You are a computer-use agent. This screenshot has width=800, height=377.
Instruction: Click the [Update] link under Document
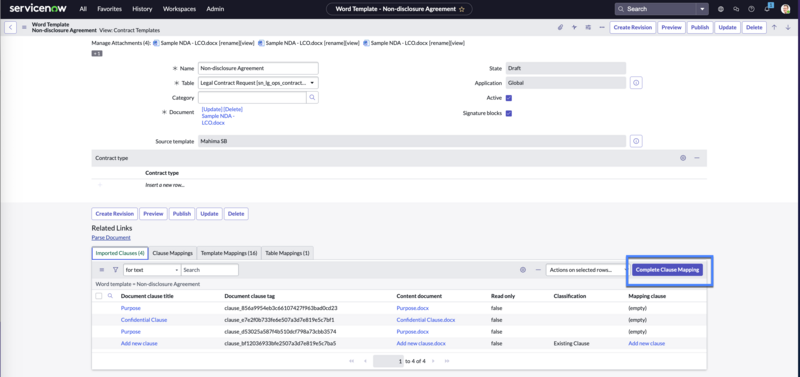(212, 109)
